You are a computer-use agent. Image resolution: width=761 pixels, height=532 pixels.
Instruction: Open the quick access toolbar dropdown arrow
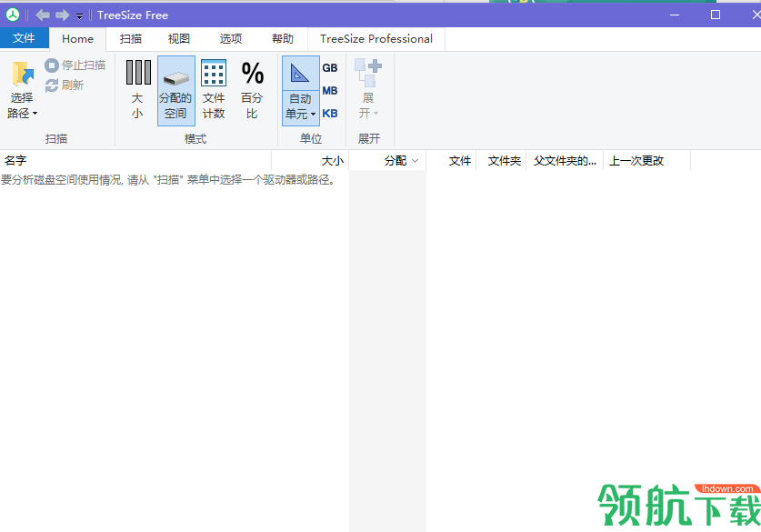coord(80,16)
